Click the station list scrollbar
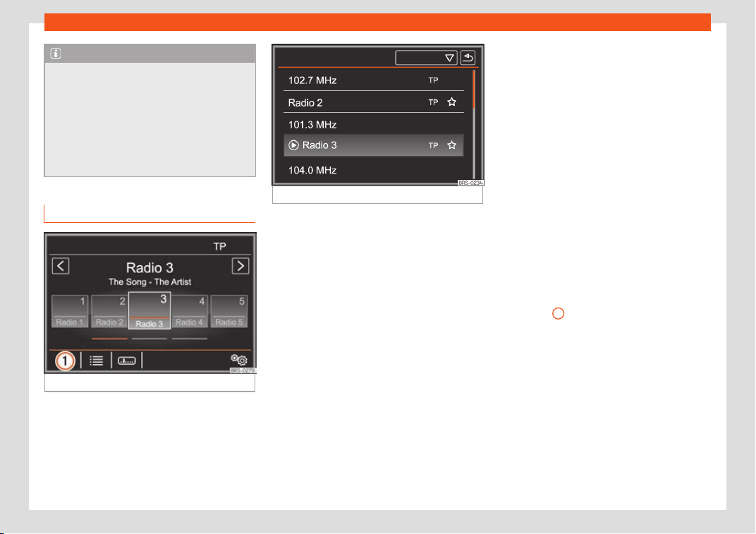This screenshot has width=756, height=534. tap(475, 124)
